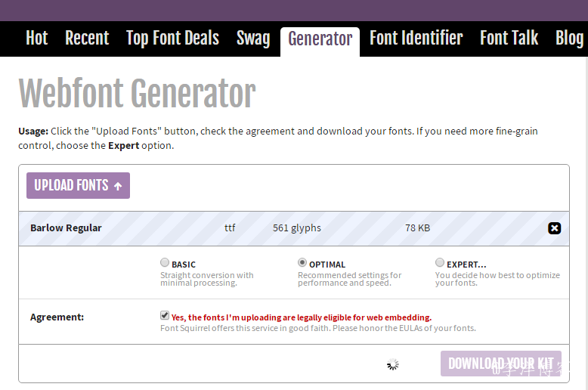Open the Blog menu item
The height and width of the screenshot is (390, 588).
pos(569,39)
